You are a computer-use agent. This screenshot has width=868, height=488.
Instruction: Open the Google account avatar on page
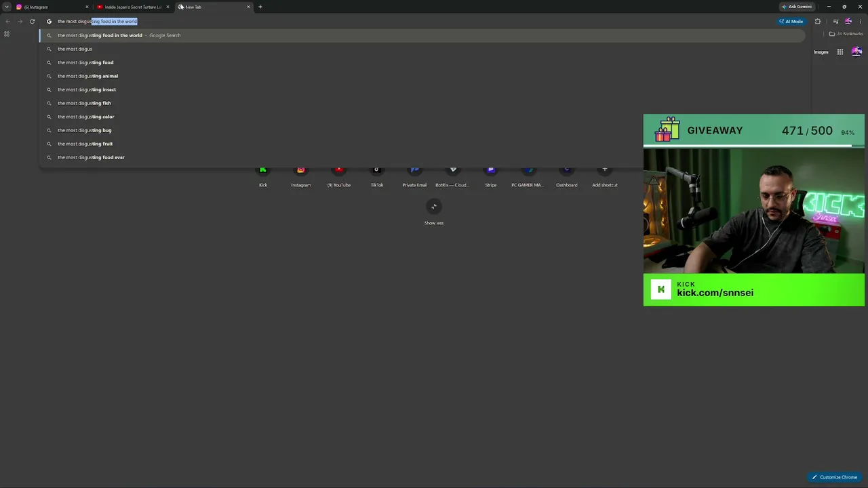[x=856, y=52]
